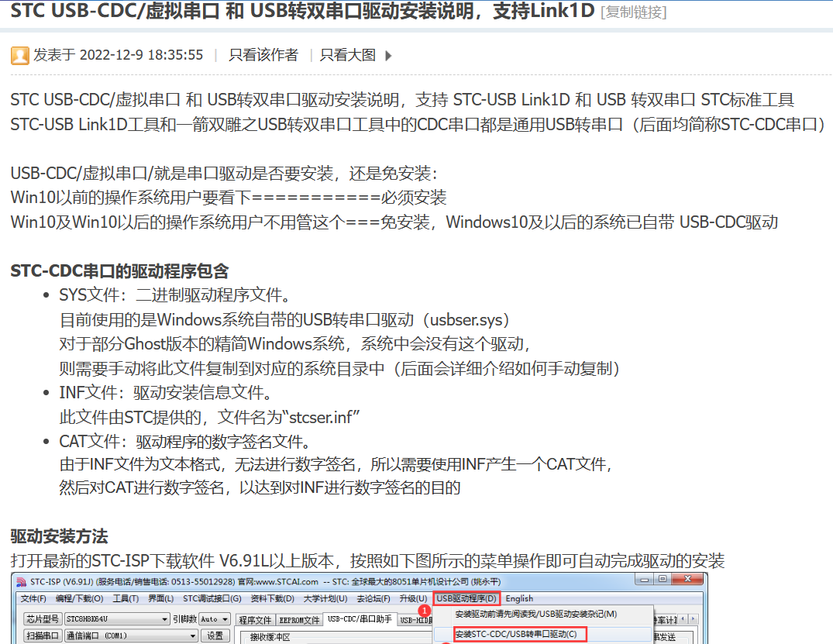
Task: Open the 编程/下载(O) menu in STC-ISP
Action: pos(79,599)
